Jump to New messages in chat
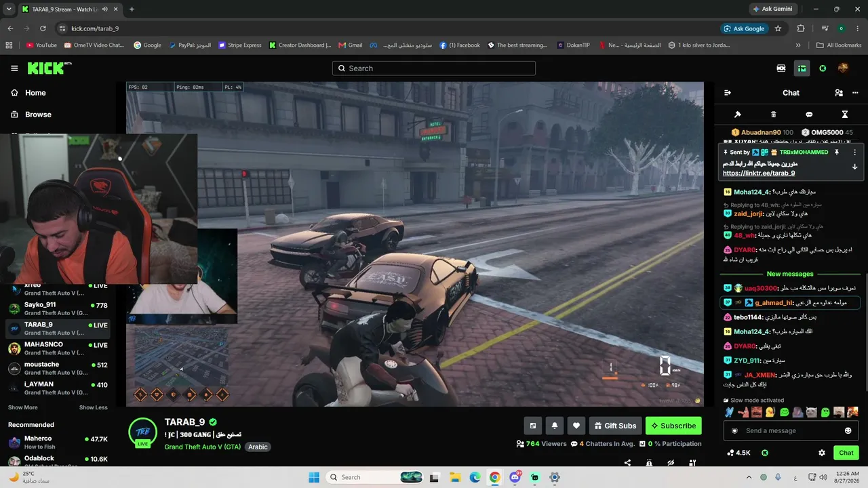Screen dimensions: 868x488 coord(790,274)
